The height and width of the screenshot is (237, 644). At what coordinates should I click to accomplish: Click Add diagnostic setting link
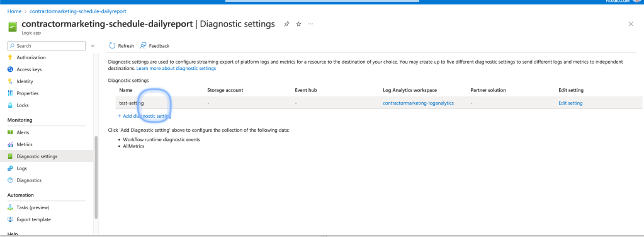click(x=144, y=116)
